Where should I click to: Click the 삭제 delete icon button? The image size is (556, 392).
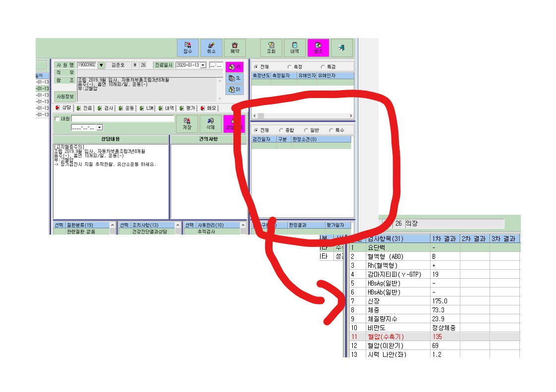tap(211, 124)
